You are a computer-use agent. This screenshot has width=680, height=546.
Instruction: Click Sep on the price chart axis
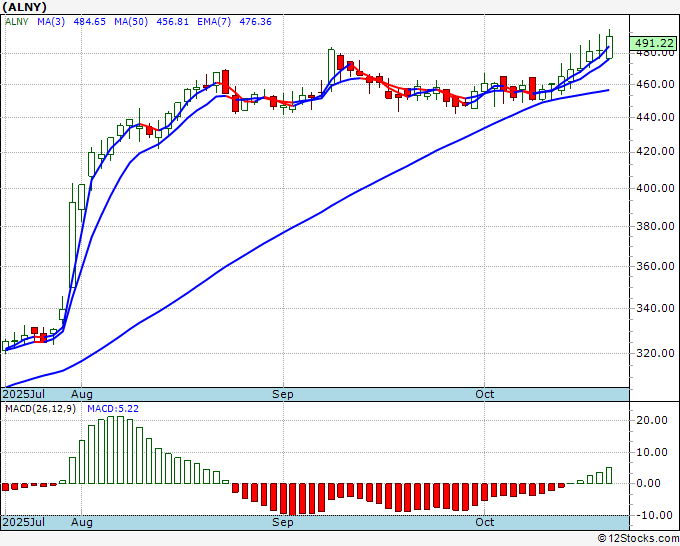coord(283,394)
